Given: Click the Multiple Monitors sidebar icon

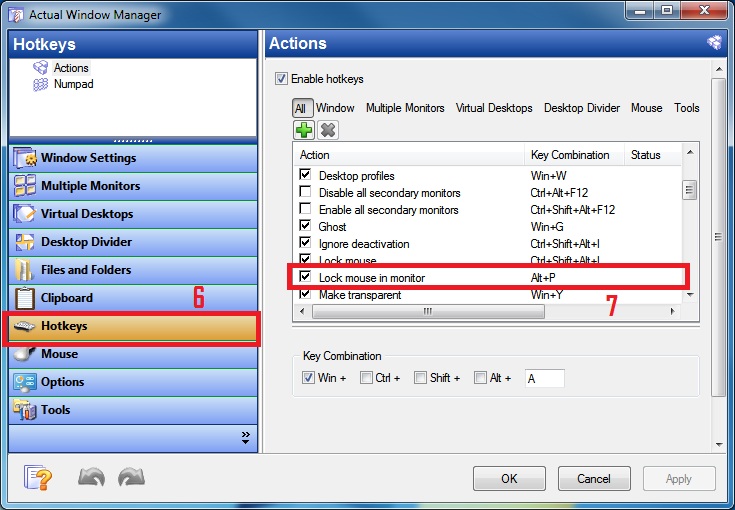Looking at the screenshot, I should 24,186.
